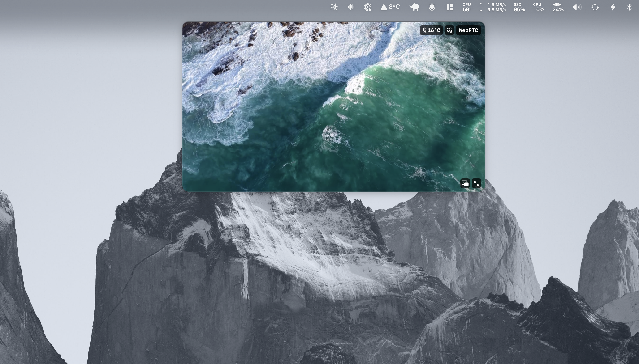Open the gauge with padlock menu bar icon
639x364 pixels.
(367, 7)
